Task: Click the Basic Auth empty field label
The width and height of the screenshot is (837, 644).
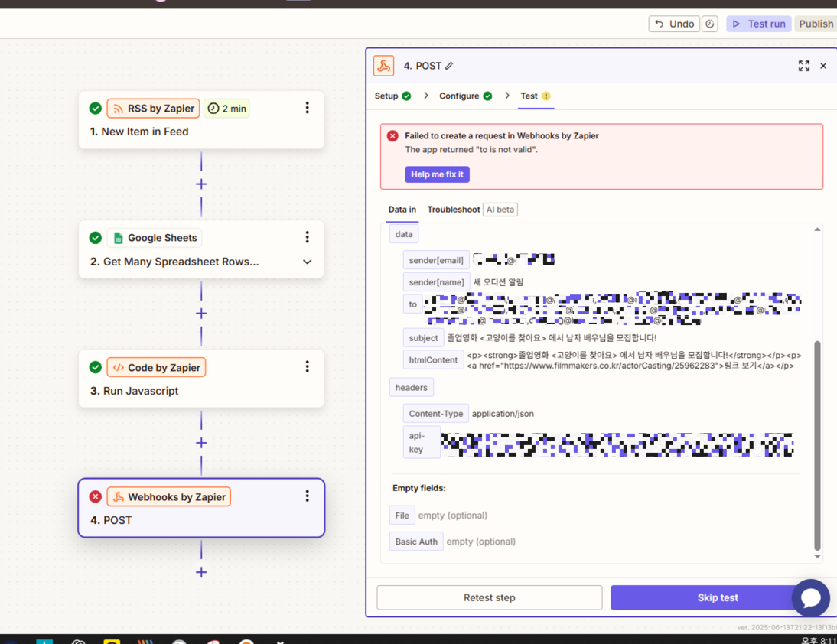Action: pos(416,542)
